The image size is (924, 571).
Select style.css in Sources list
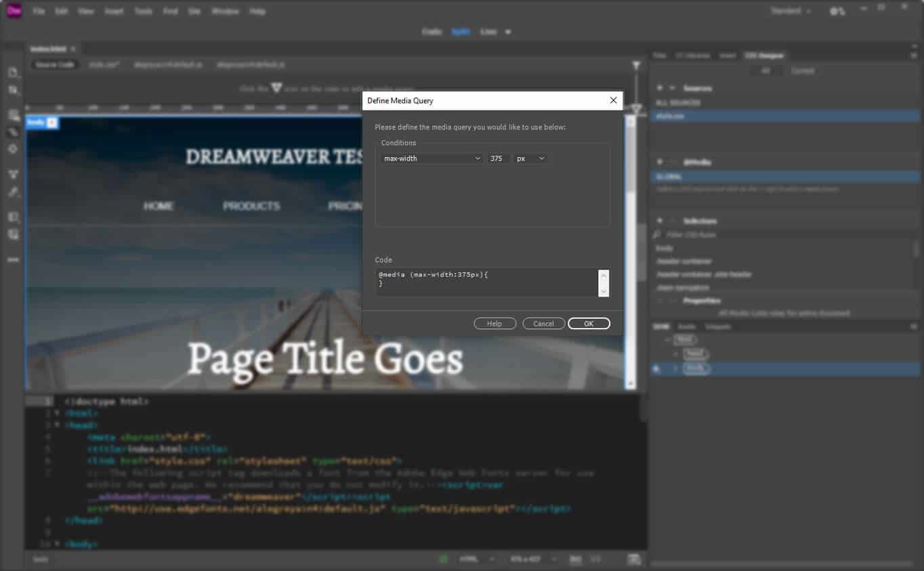[785, 117]
